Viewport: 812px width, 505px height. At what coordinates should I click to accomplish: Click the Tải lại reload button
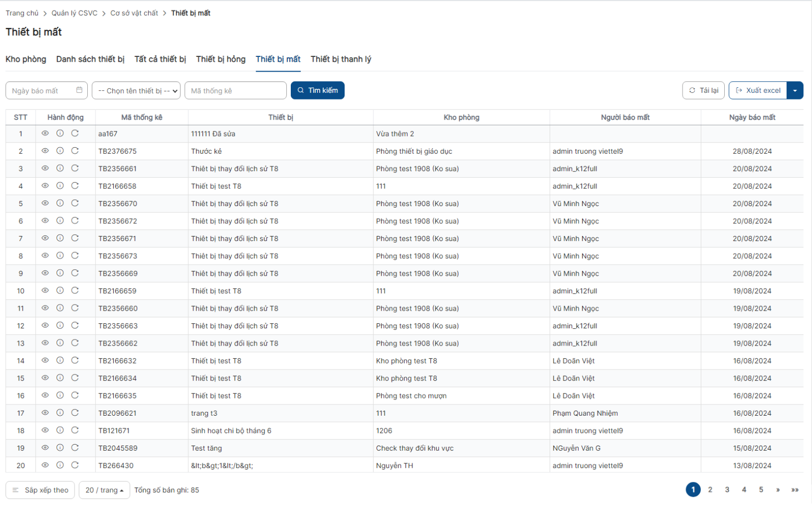pyautogui.click(x=703, y=90)
